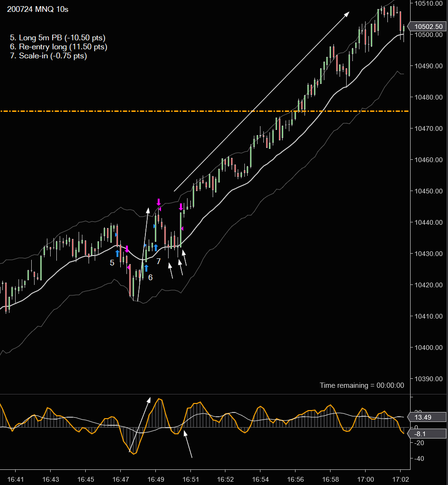Select the note "7. Scale-in (-0.75 pts)"

click(x=48, y=55)
